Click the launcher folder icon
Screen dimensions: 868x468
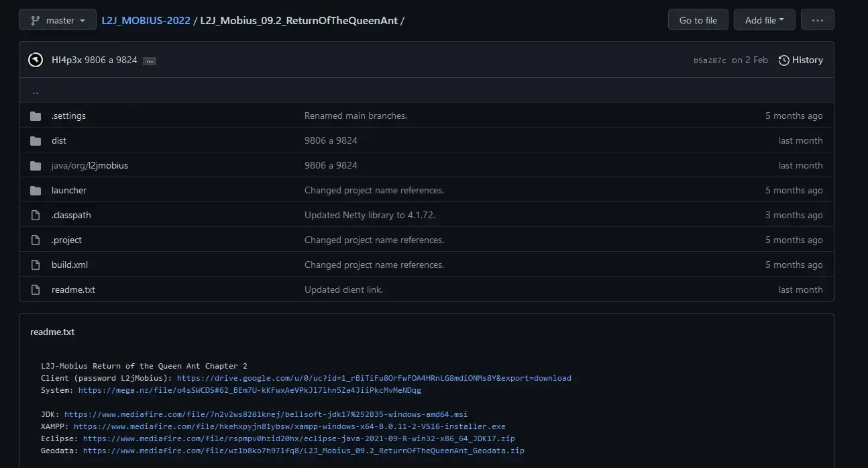pyautogui.click(x=36, y=191)
